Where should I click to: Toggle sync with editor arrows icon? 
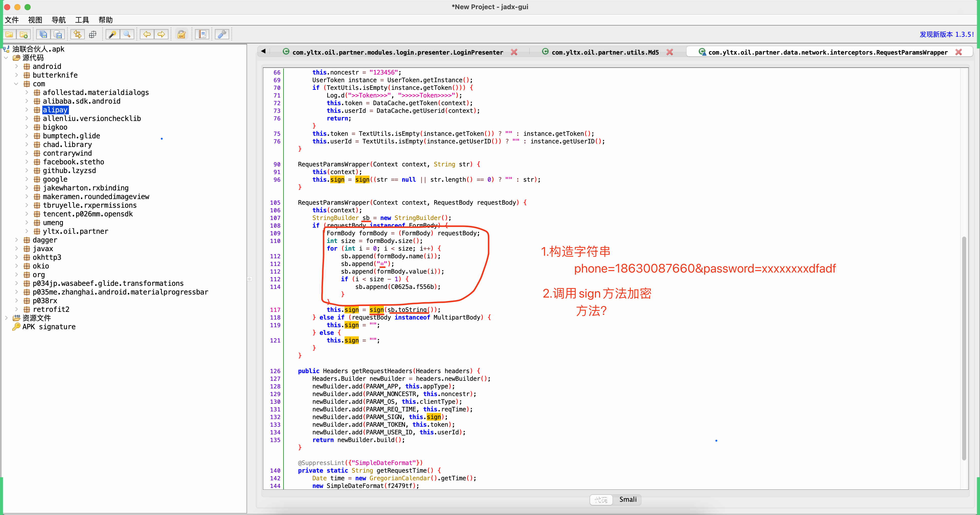coord(77,34)
